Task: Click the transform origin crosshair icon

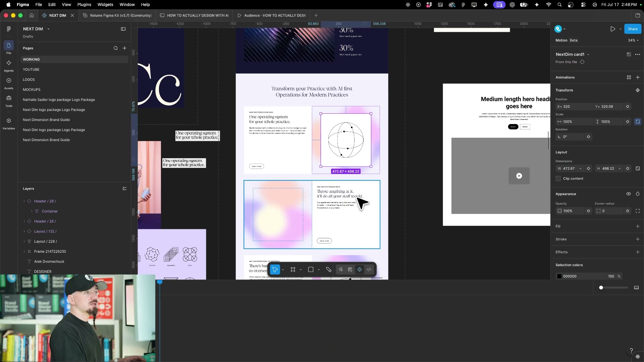Action: coord(638,90)
